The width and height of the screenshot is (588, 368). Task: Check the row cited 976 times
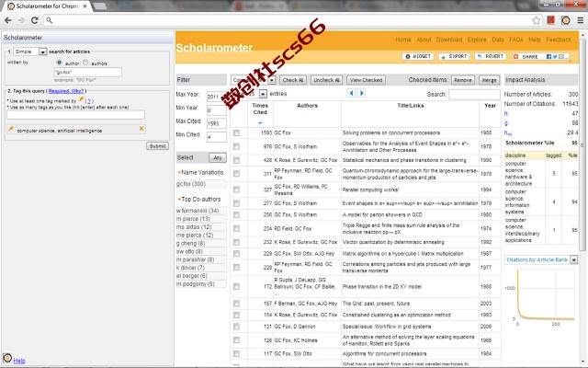(236, 146)
